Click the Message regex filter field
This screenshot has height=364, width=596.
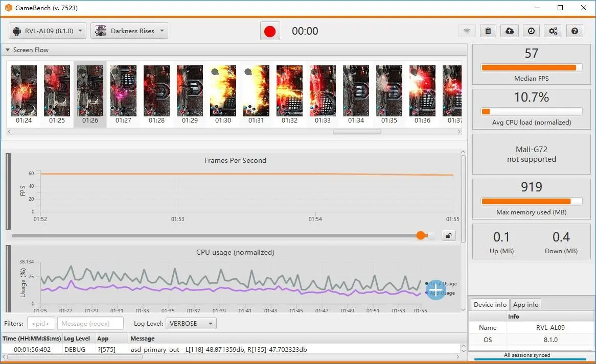coord(90,324)
